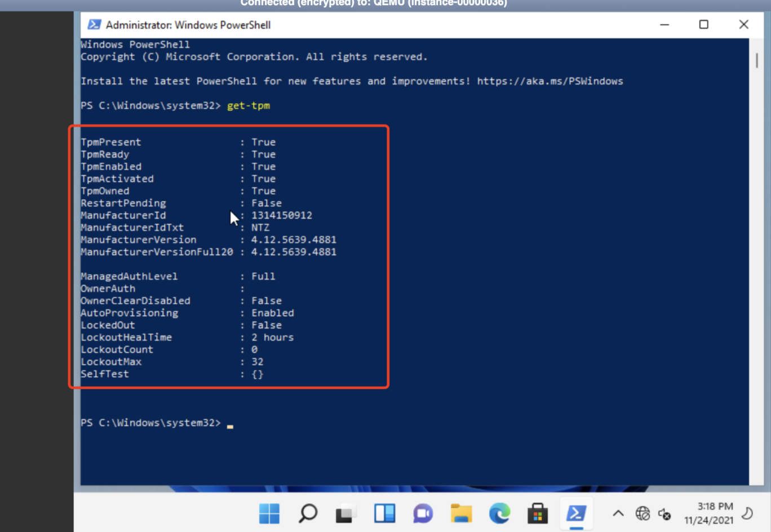This screenshot has height=532, width=771.
Task: Minimize the PowerShell window
Action: tap(664, 25)
